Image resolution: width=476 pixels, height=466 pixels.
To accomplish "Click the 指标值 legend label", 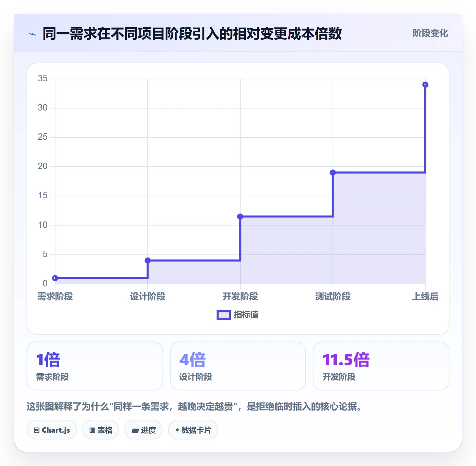I will point(246,315).
